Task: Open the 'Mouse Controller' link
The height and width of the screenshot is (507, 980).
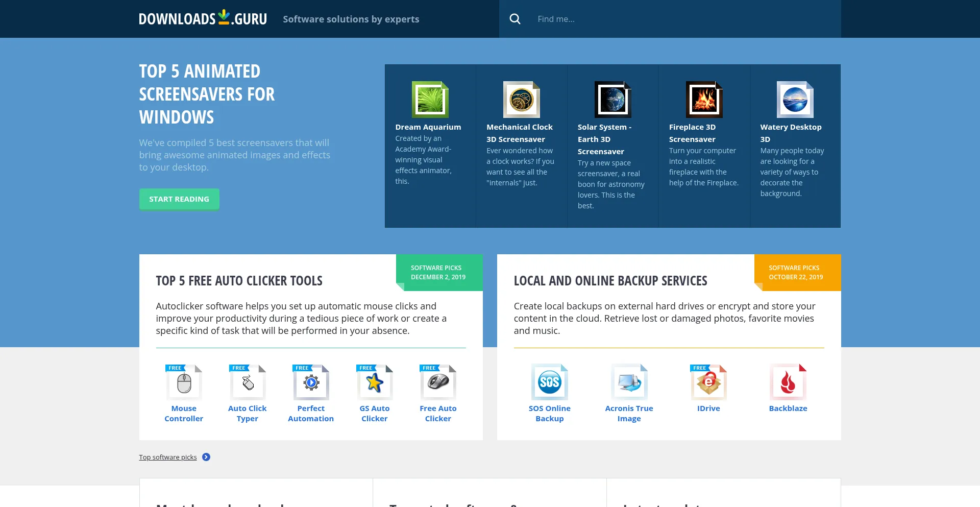Action: (184, 414)
